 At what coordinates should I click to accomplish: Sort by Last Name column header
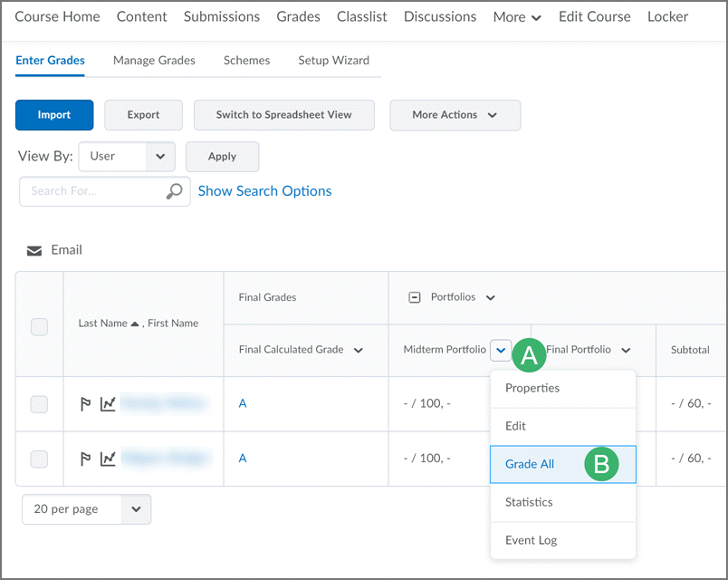pyautogui.click(x=102, y=324)
